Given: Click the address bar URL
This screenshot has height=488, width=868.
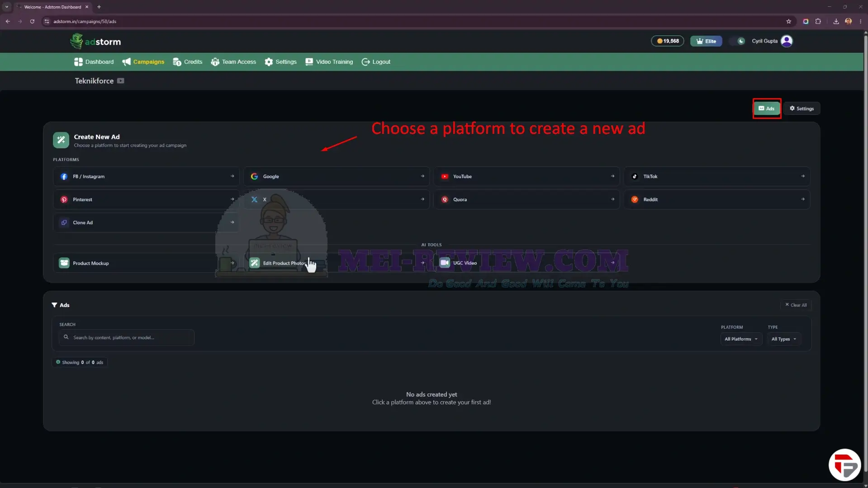Looking at the screenshot, I should click(x=85, y=21).
